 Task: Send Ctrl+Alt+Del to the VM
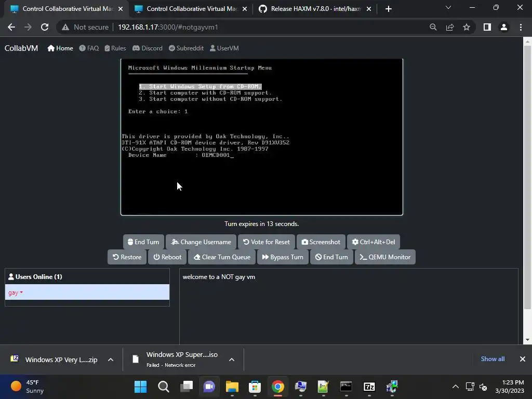[373, 242]
